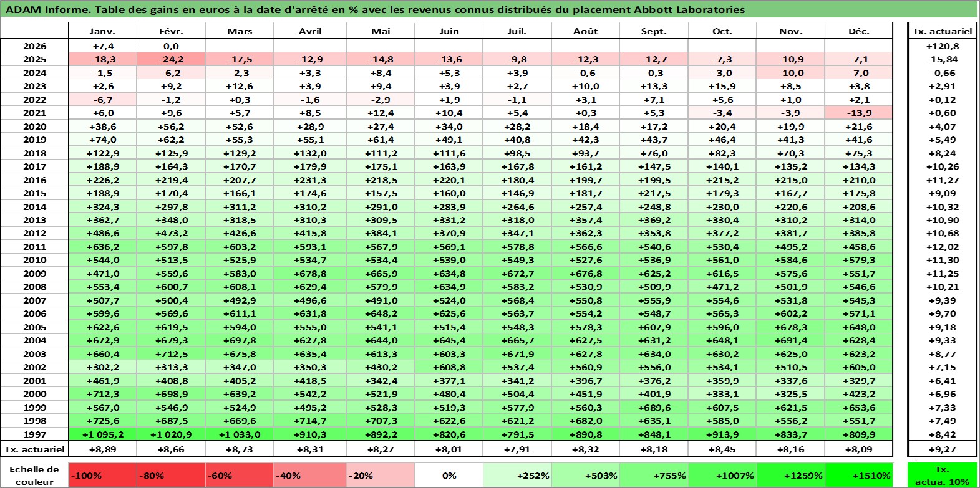Screen dimensions: 980x488
Task: Click the +1 033,0 cell in 1997
Action: [240, 434]
